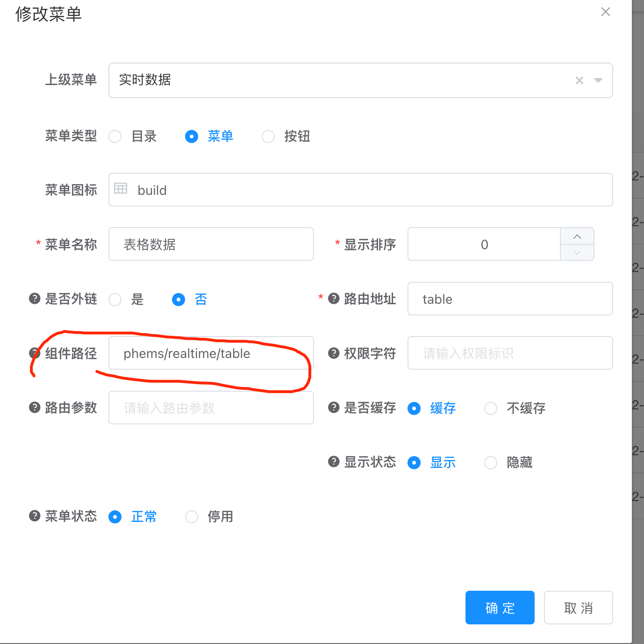Screen dimensions: 644x644
Task: Click help icon next to 路由地址 label
Action: tap(334, 298)
